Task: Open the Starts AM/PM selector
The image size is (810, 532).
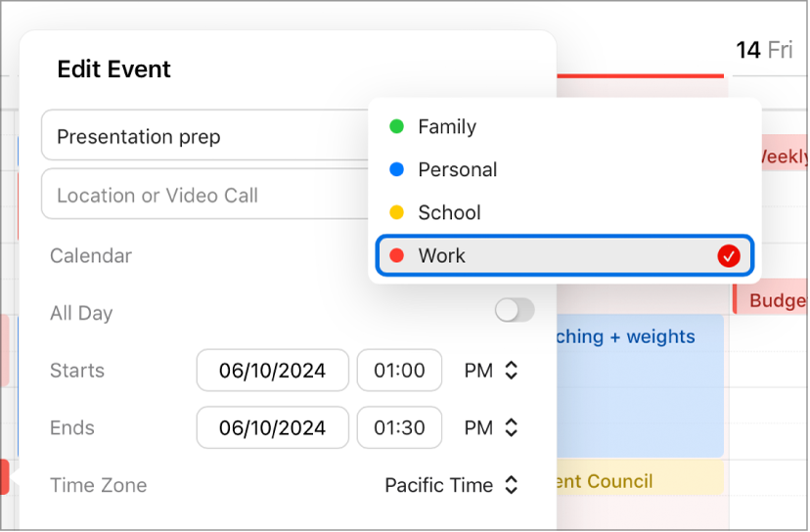Action: tap(491, 371)
